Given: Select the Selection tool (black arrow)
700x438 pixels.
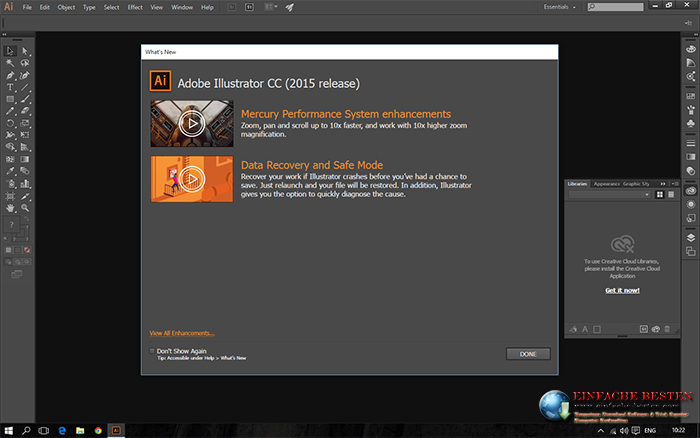Looking at the screenshot, I should (10, 51).
